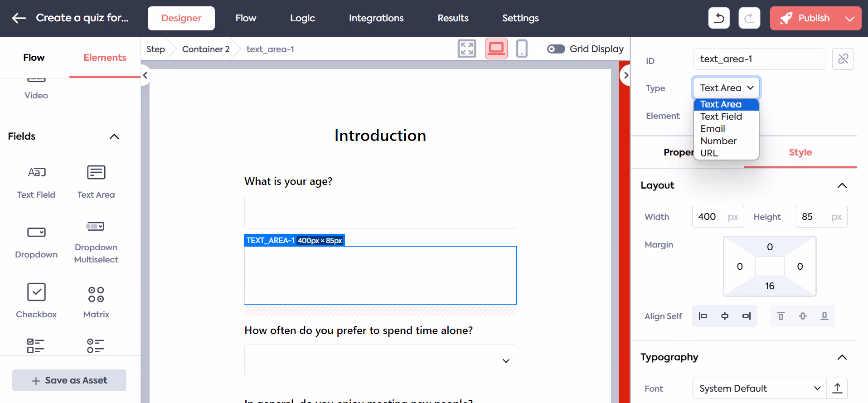Switch to the Style tab

click(800, 152)
